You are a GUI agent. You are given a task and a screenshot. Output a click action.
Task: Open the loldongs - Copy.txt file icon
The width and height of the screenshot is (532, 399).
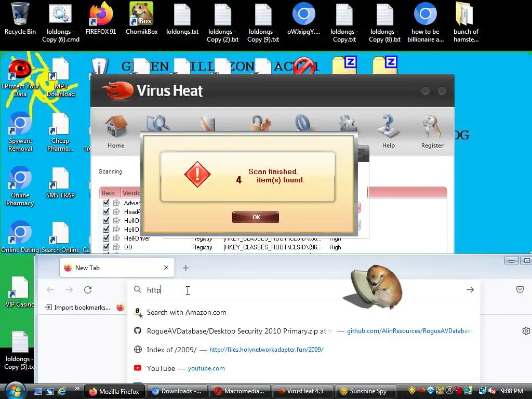(344, 22)
